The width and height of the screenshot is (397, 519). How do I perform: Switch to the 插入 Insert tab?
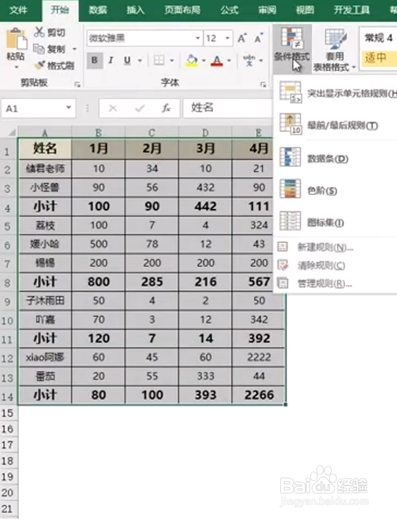[x=136, y=10]
